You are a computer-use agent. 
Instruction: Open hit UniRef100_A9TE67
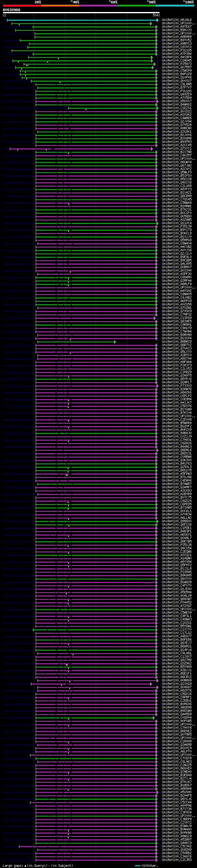(176, 26)
